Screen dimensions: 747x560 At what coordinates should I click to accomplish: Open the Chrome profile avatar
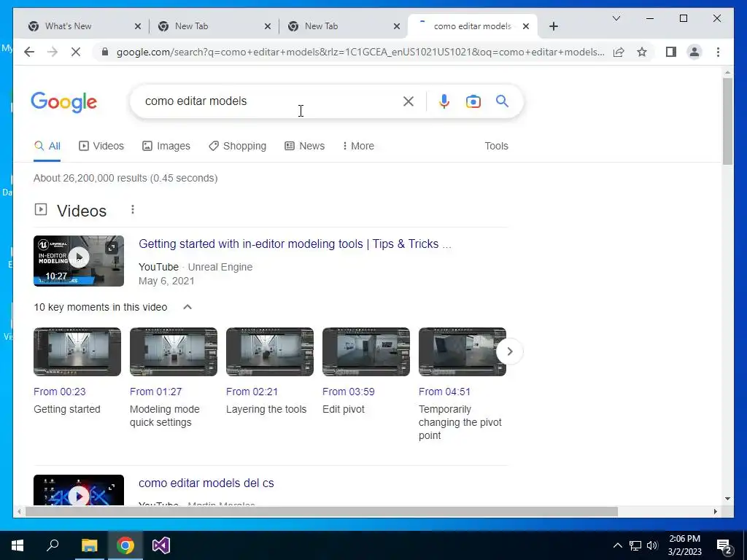point(694,52)
